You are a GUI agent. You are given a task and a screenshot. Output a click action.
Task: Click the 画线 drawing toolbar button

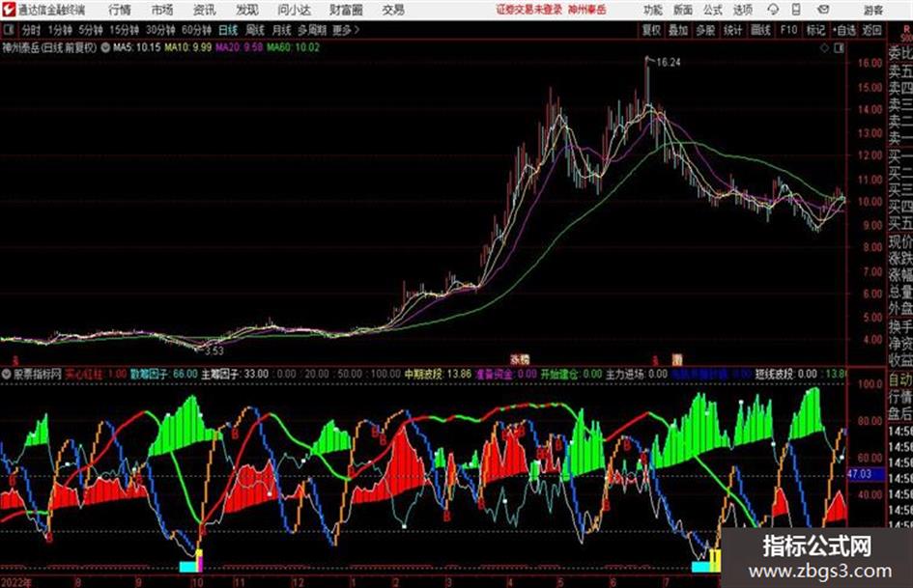click(760, 30)
